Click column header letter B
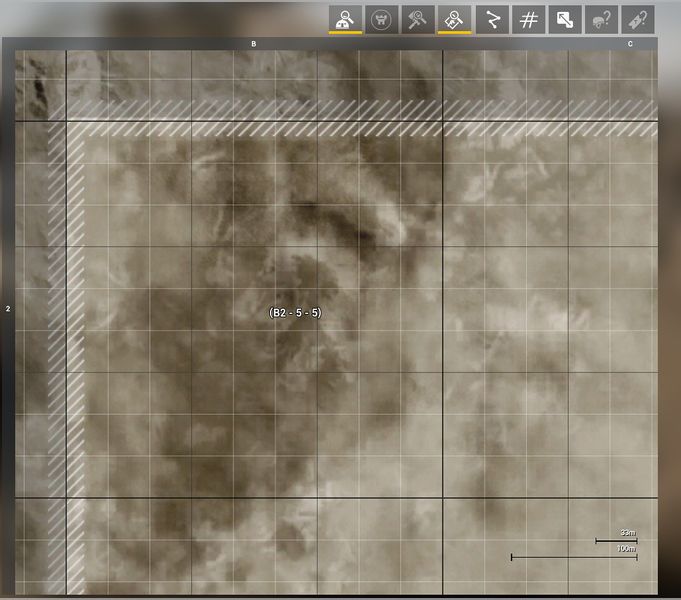The image size is (681, 600). 254,44
